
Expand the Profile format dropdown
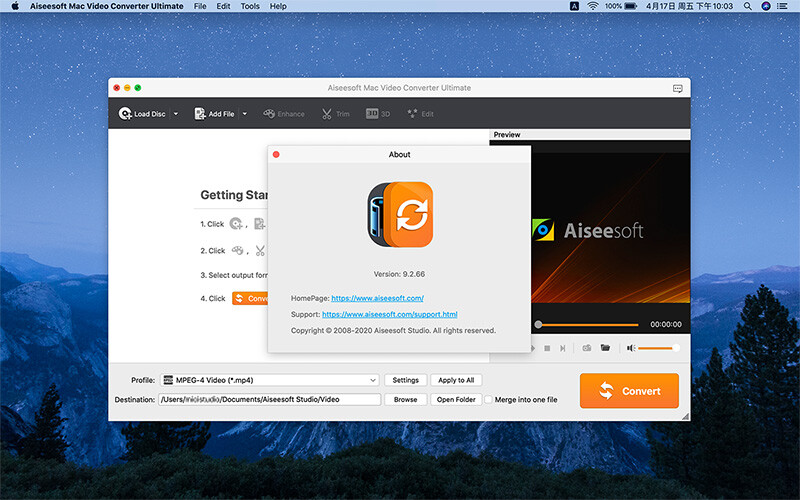(x=269, y=380)
